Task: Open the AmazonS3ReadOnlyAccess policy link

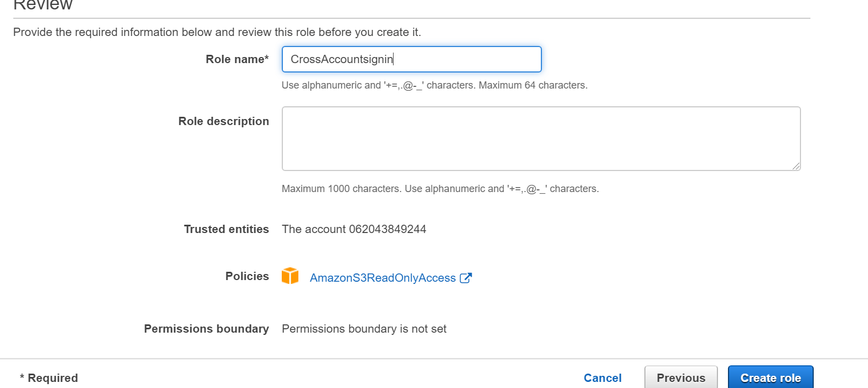Action: point(383,278)
